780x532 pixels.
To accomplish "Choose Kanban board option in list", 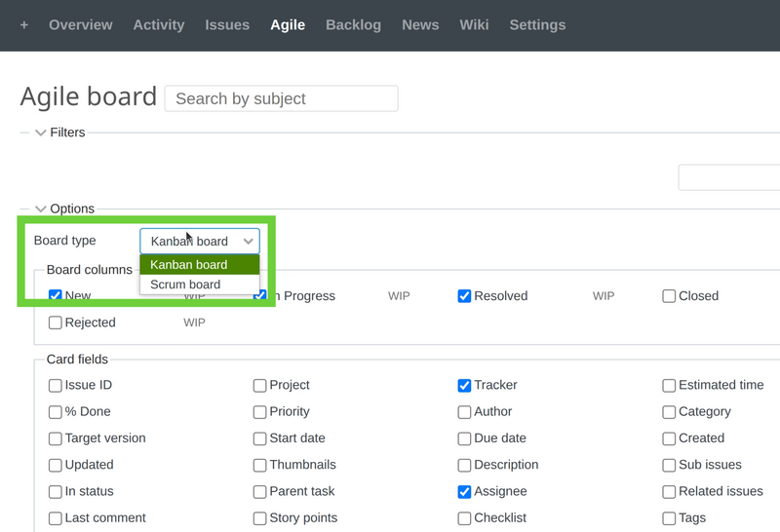I will coord(189,265).
